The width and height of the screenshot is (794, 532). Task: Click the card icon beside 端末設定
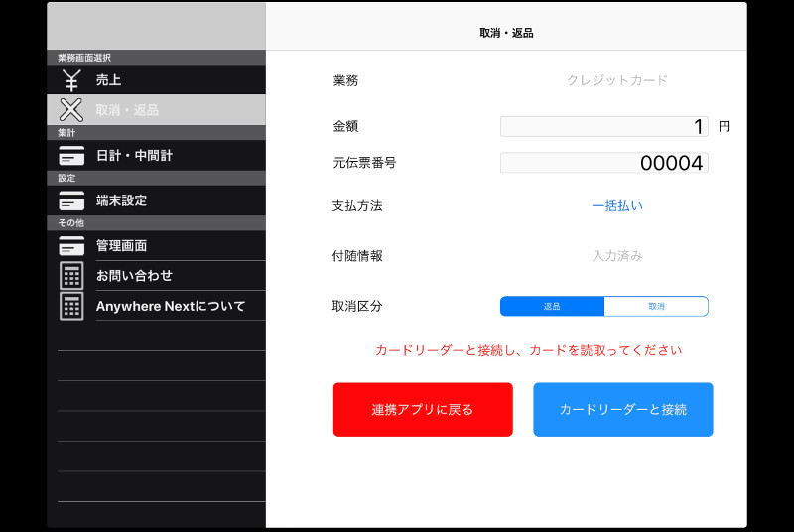[71, 200]
